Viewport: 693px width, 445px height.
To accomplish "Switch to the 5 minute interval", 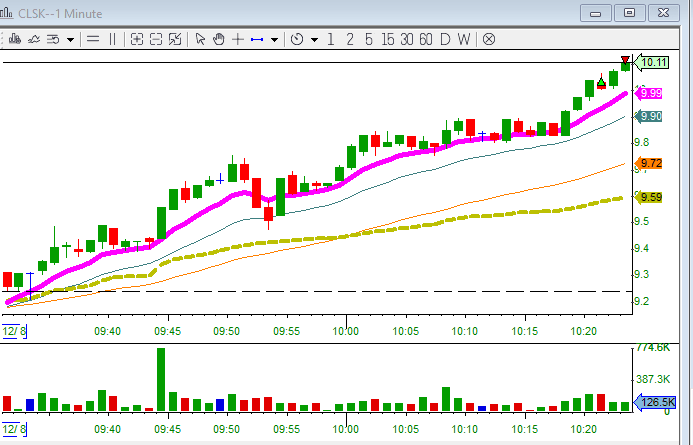I will pyautogui.click(x=368, y=39).
